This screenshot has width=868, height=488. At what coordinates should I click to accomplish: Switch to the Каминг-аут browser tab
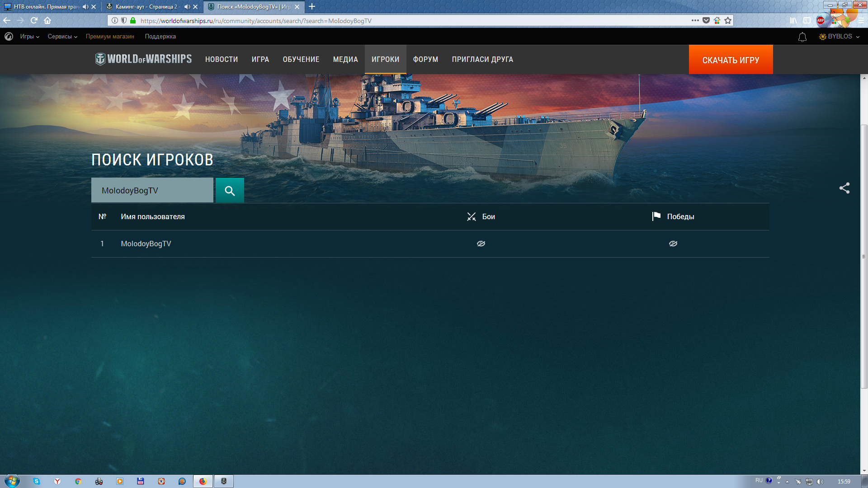click(x=146, y=7)
